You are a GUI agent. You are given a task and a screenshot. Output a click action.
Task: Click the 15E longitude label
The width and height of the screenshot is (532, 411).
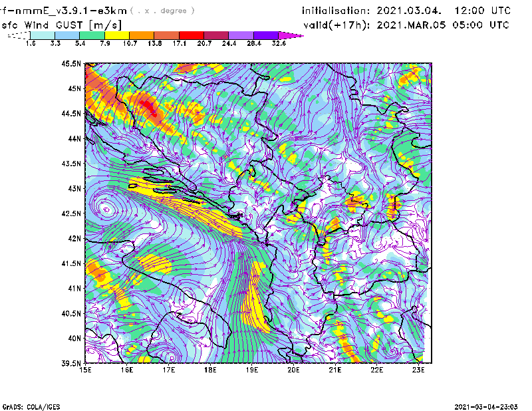pyautogui.click(x=86, y=370)
